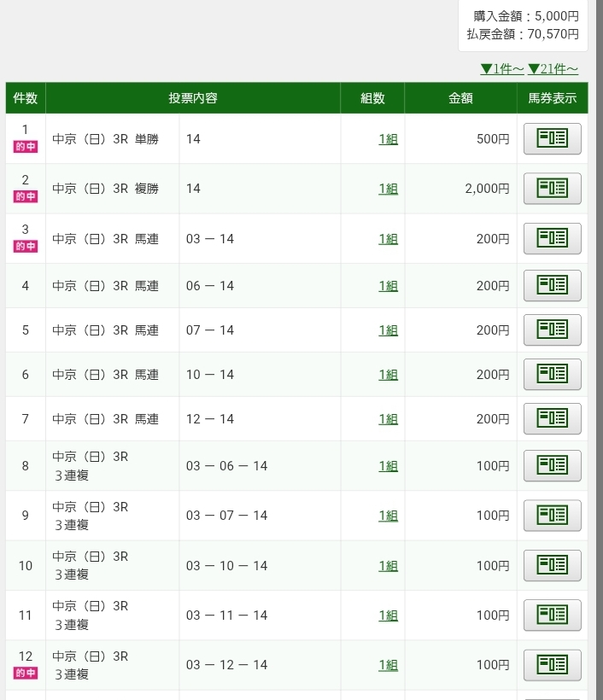Screen dimensions: 603x700
Task: Open ticket icon for 馬連 12－14
Action: coord(552,419)
